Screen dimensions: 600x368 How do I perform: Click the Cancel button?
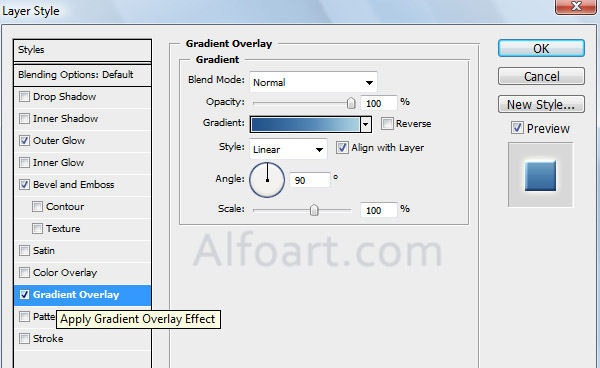pyautogui.click(x=541, y=76)
